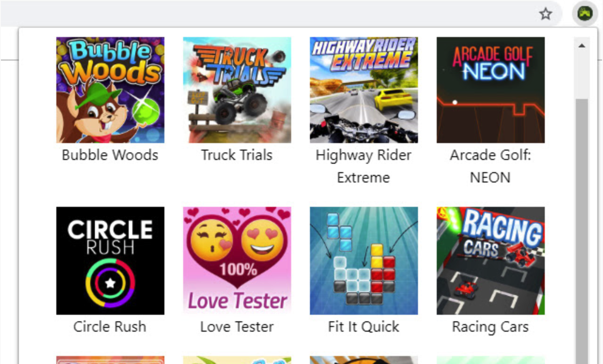603x364 pixels.
Task: Click the Circle Rush text label
Action: point(110,326)
